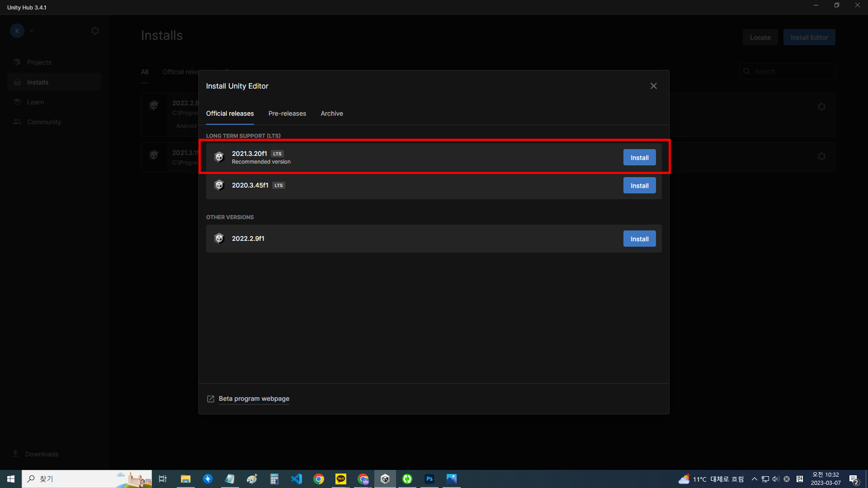Switch to the Official releases tab
868x488 pixels.
click(230, 113)
